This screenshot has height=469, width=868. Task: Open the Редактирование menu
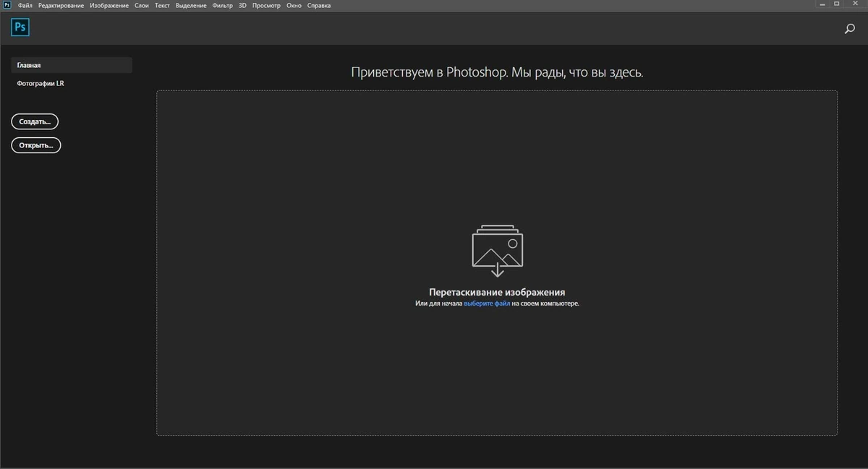pos(61,5)
